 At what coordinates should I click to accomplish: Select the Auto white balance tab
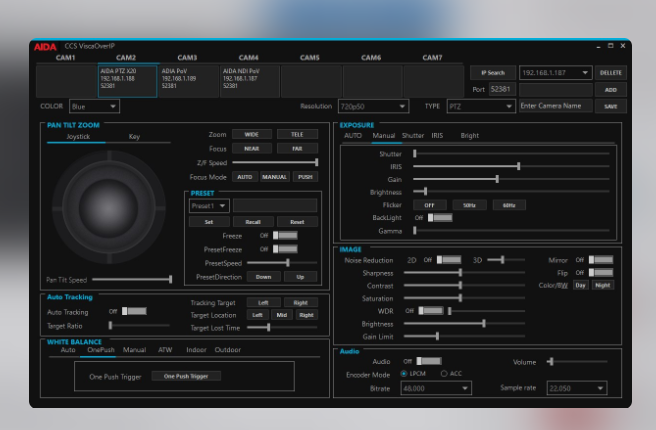tap(68, 350)
